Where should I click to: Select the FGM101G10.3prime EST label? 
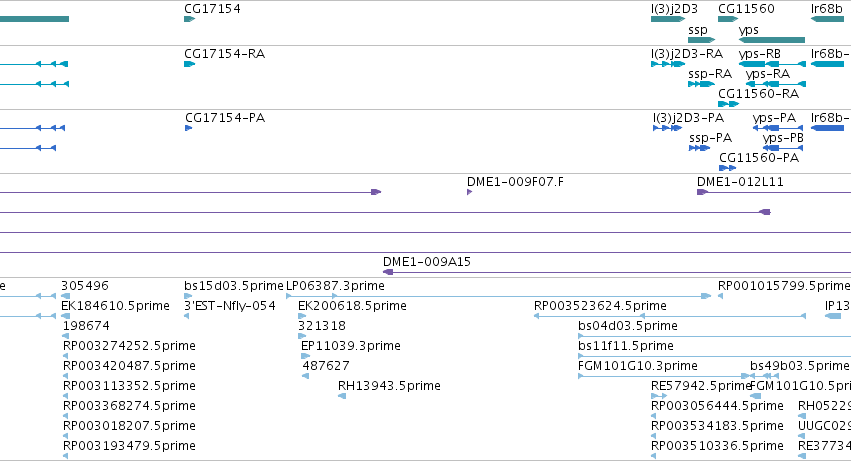(638, 366)
